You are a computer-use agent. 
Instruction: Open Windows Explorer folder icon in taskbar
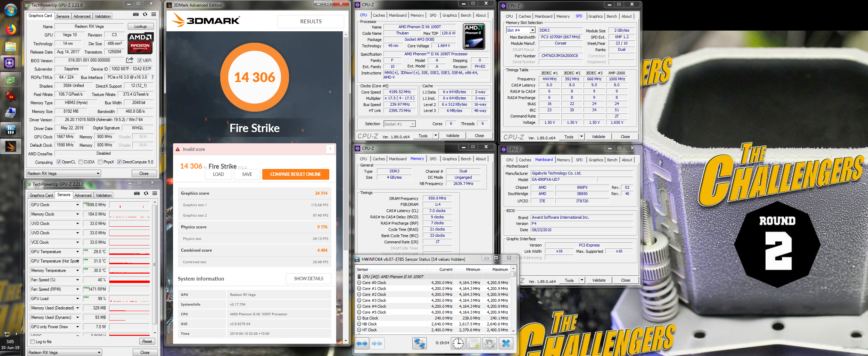point(10,47)
